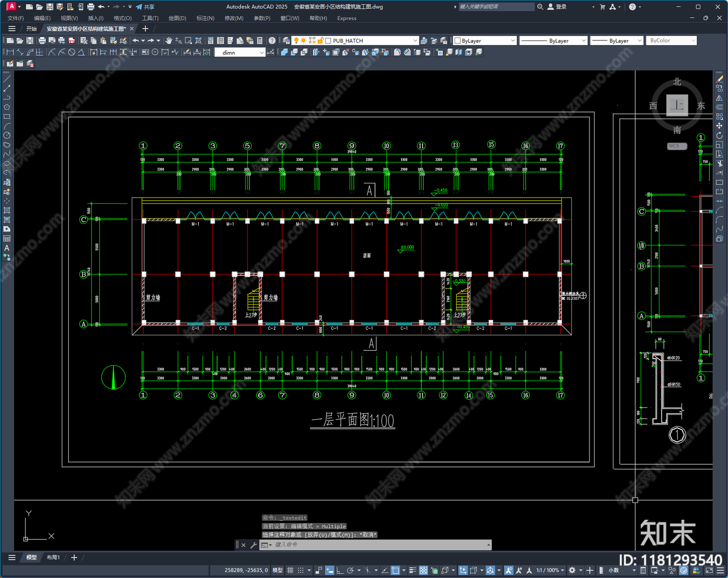Switch to the 开始 start tab
728x578 pixels.
(31, 29)
